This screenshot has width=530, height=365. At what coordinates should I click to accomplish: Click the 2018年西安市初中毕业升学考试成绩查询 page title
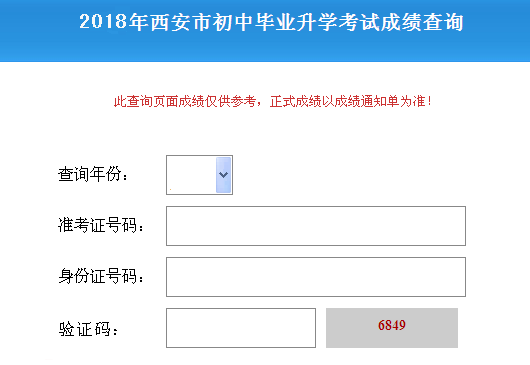click(x=271, y=22)
